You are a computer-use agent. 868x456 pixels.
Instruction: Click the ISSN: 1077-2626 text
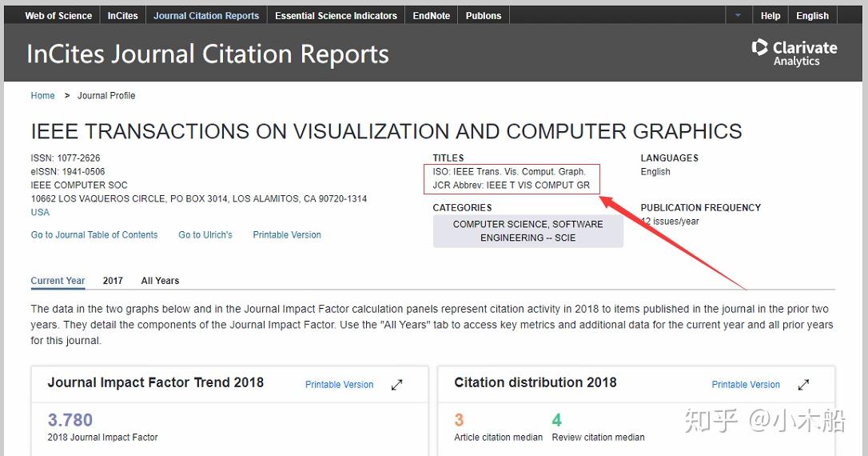point(66,158)
